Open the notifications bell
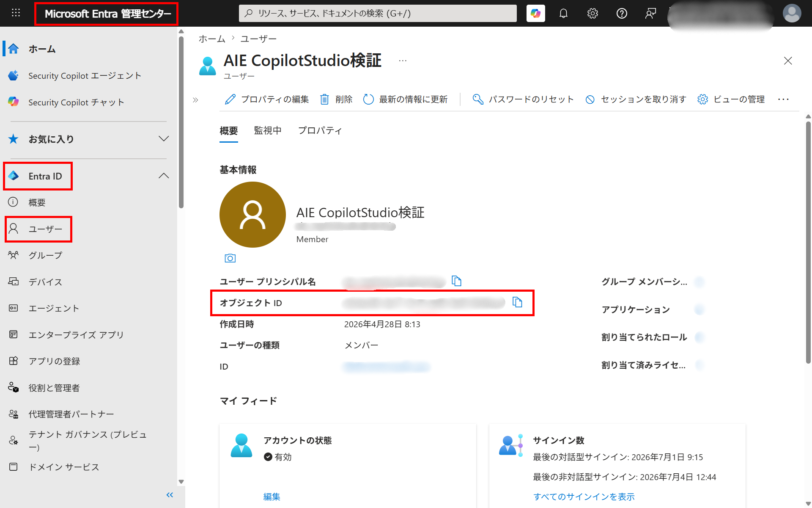This screenshot has width=812, height=508. pyautogui.click(x=563, y=14)
